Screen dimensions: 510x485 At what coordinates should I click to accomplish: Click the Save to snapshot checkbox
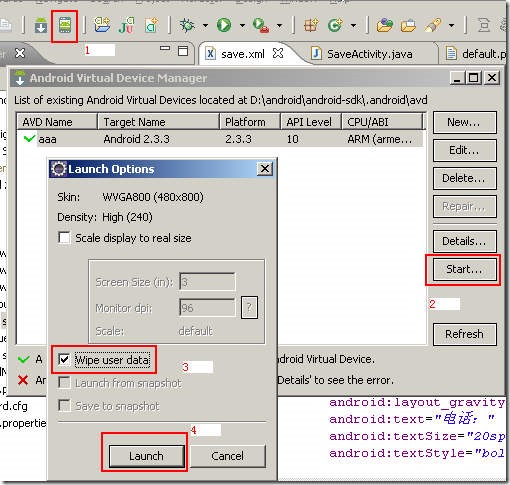click(64, 406)
